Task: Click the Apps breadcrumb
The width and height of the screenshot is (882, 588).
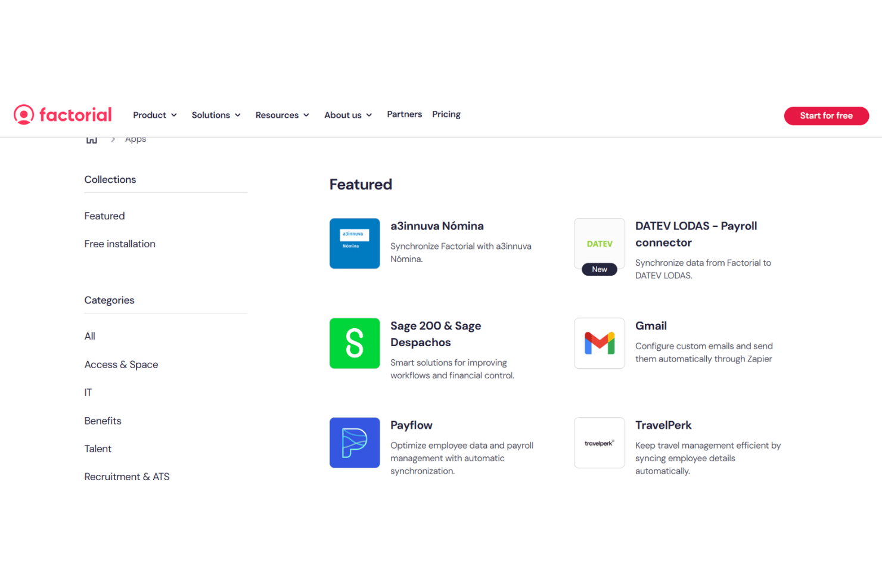Action: click(135, 140)
